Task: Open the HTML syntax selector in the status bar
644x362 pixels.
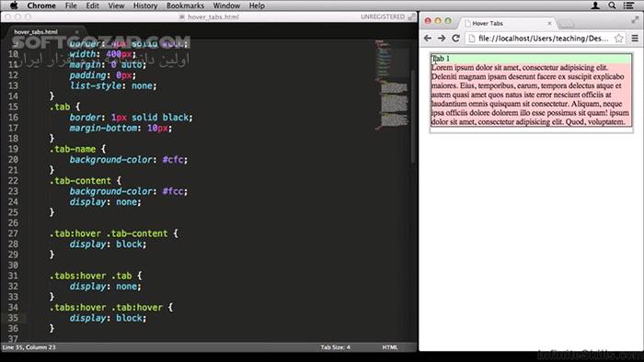Action: pos(390,347)
